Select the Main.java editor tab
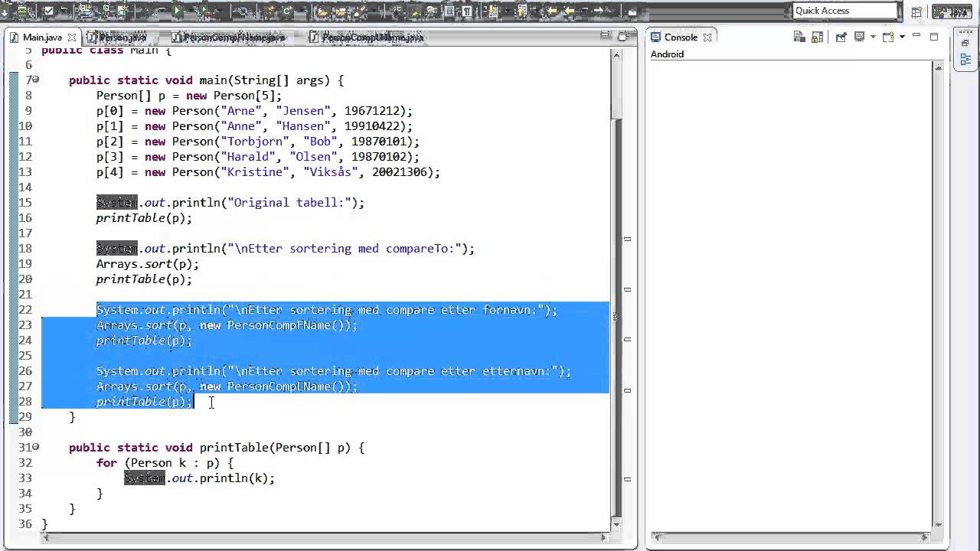The height and width of the screenshot is (551, 980). 41,37
